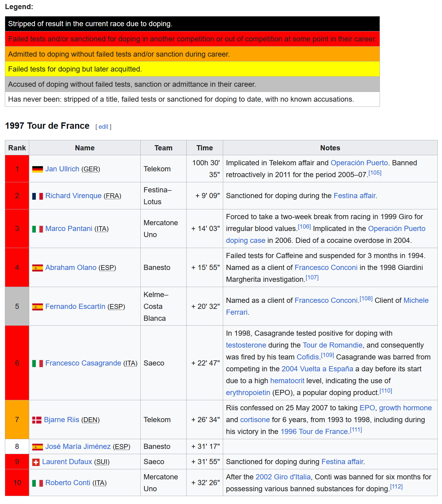Click the Spanish flag beside Fernando Escartín
The image size is (442, 504).
click(x=37, y=307)
